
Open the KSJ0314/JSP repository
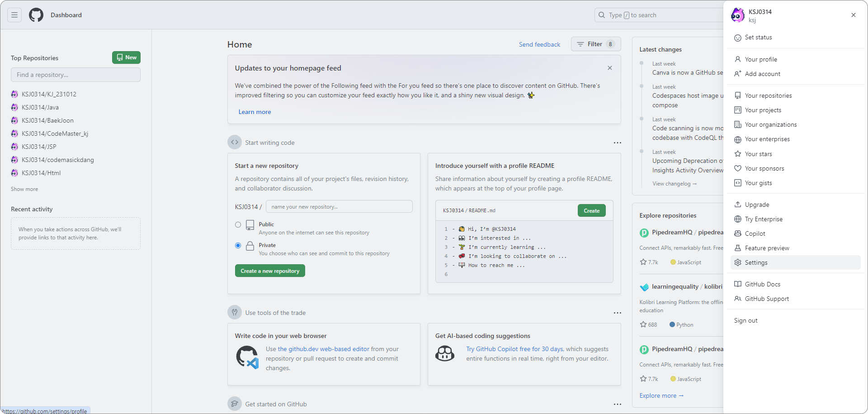[39, 147]
